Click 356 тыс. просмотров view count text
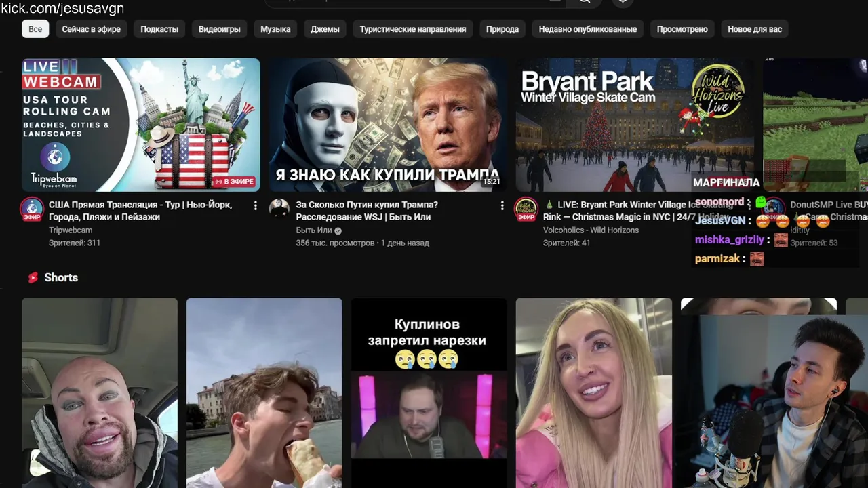Image resolution: width=868 pixels, height=488 pixels. 335,243
